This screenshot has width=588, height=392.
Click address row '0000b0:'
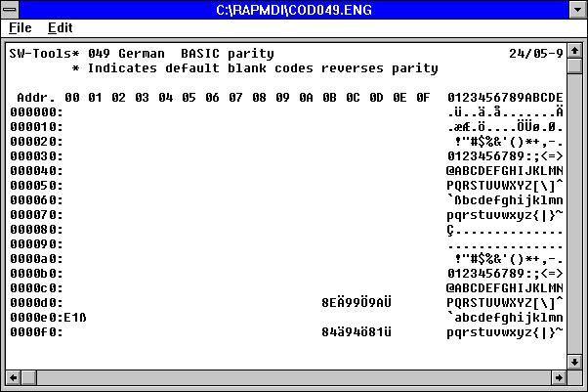36,274
